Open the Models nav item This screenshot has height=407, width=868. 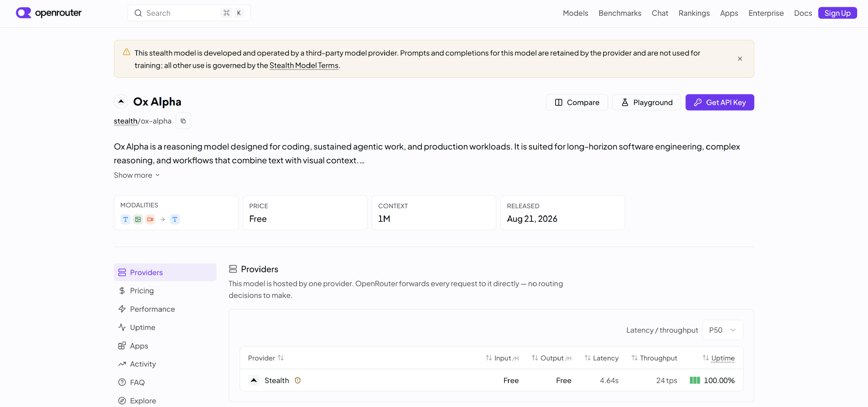click(575, 13)
